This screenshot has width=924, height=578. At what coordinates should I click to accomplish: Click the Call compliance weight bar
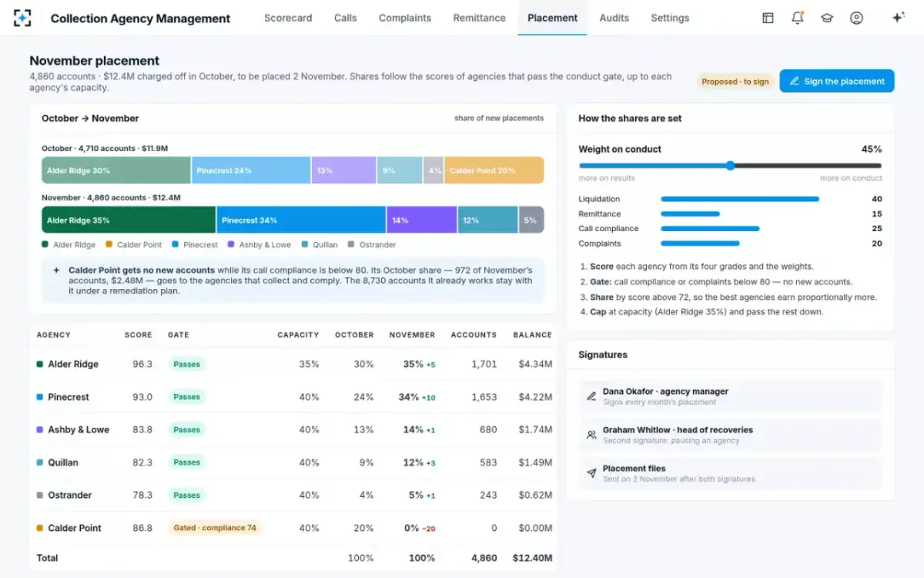[710, 228]
